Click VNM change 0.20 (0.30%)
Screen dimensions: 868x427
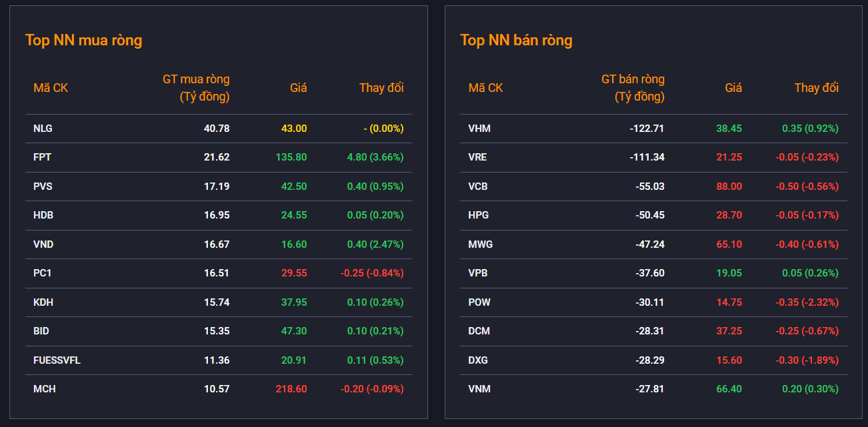(x=811, y=389)
